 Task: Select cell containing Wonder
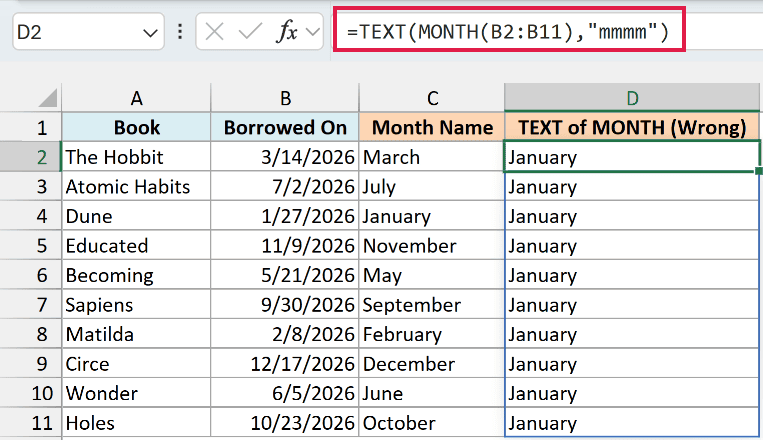136,393
